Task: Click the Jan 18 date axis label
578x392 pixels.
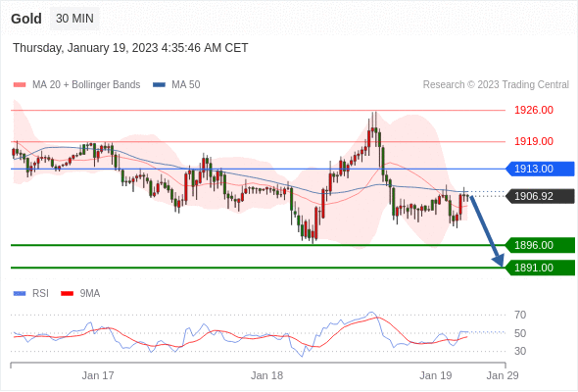Action: 266,375
